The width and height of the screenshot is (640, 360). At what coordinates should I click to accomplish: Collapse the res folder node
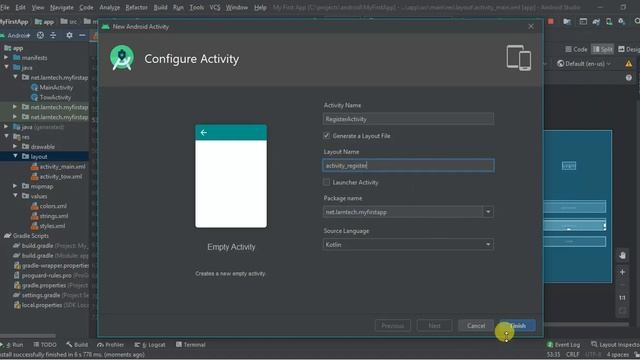tap(6, 136)
